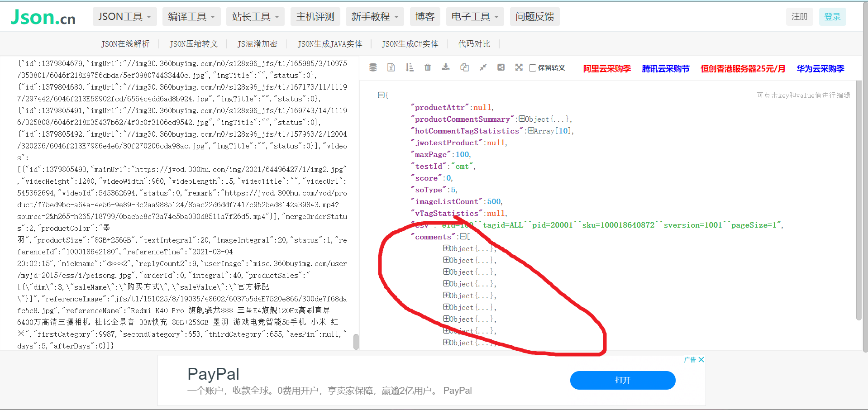Open the JSON工具 dropdown menu
The width and height of the screenshot is (868, 410).
(125, 17)
